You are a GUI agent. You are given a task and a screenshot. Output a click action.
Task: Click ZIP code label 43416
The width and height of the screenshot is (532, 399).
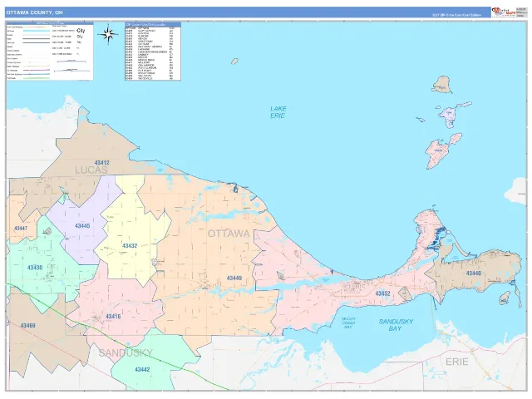point(113,317)
